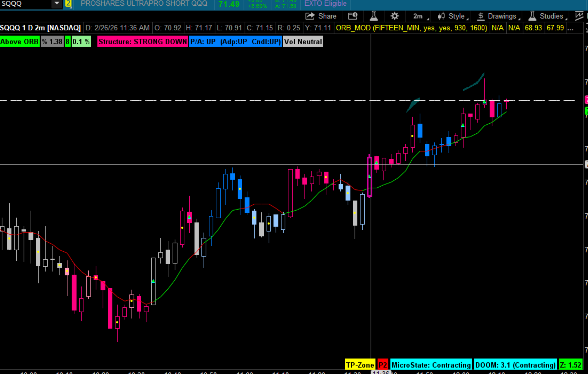Expand the SQQQ symbol dropdown arrow
Image resolution: width=588 pixels, height=374 pixels.
57,3
